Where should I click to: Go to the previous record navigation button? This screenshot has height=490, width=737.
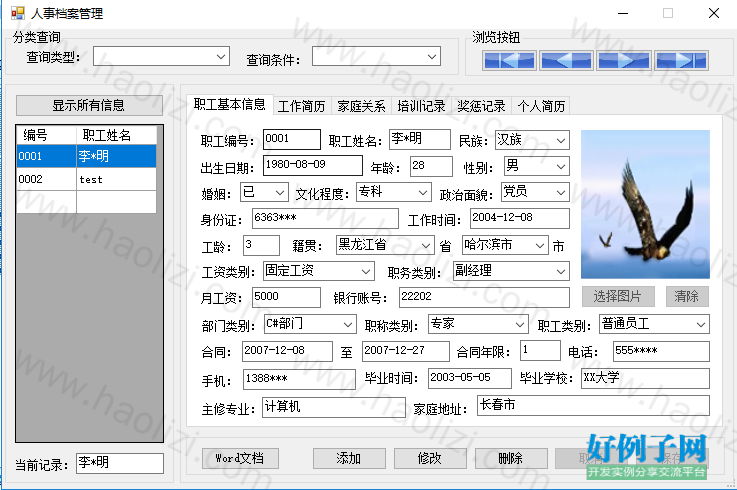(x=566, y=60)
